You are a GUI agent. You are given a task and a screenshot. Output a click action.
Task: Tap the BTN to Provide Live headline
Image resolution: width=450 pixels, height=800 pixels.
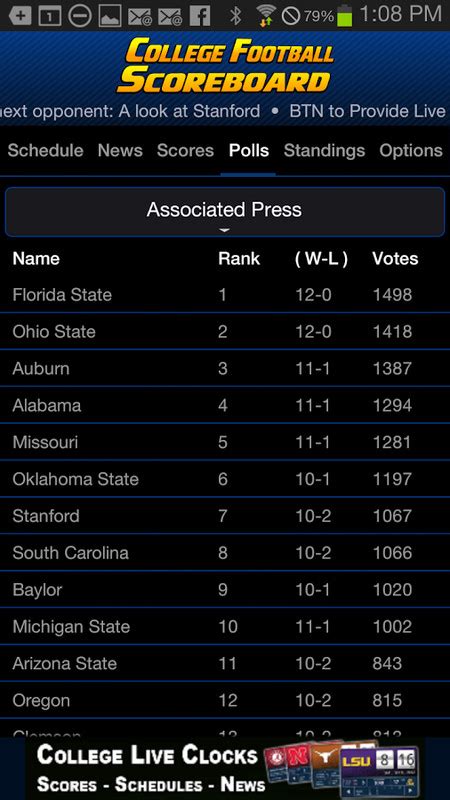point(367,111)
